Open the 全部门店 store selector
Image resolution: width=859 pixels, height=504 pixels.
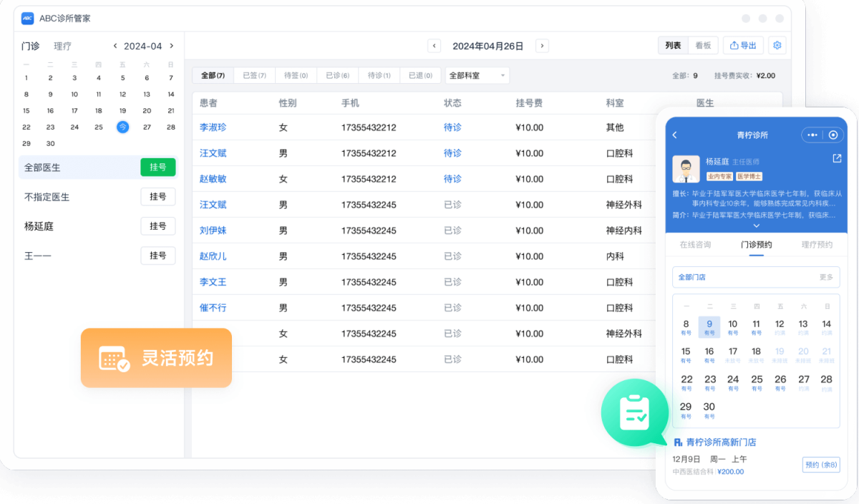pos(755,277)
